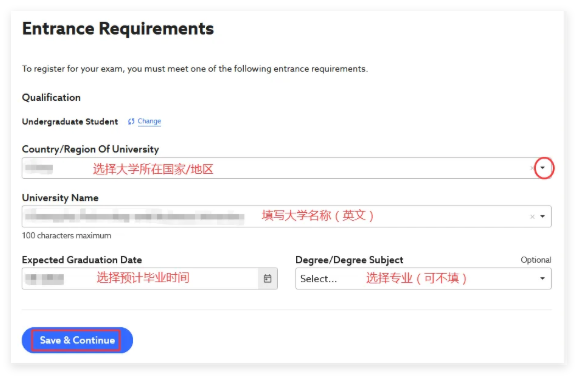Click inside the University Name field
Image resolution: width=578 pixels, height=376 pixels.
286,216
